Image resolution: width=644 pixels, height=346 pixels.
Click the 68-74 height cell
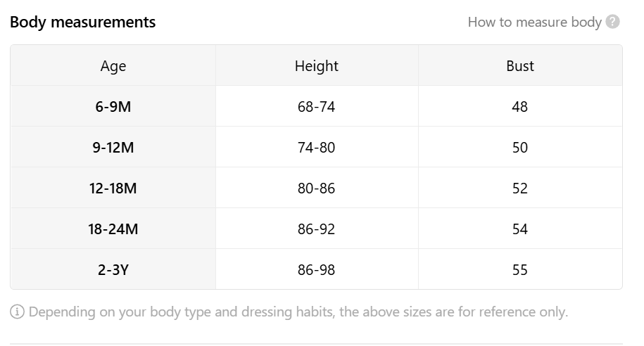point(317,106)
